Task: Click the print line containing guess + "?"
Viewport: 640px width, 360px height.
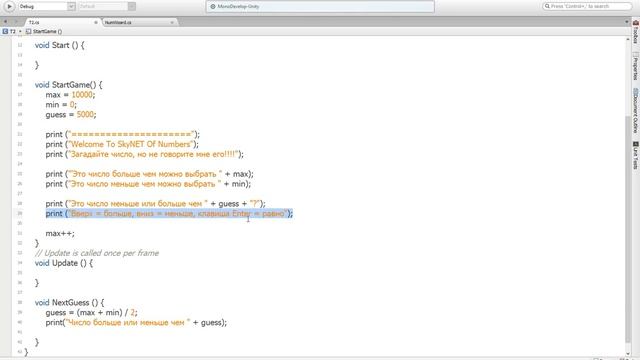Action: (156, 204)
